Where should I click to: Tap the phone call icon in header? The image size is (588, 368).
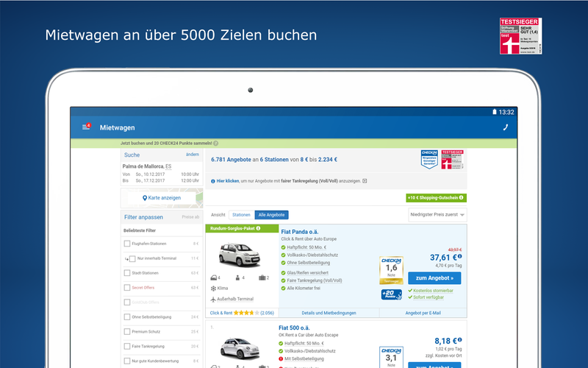tap(505, 127)
